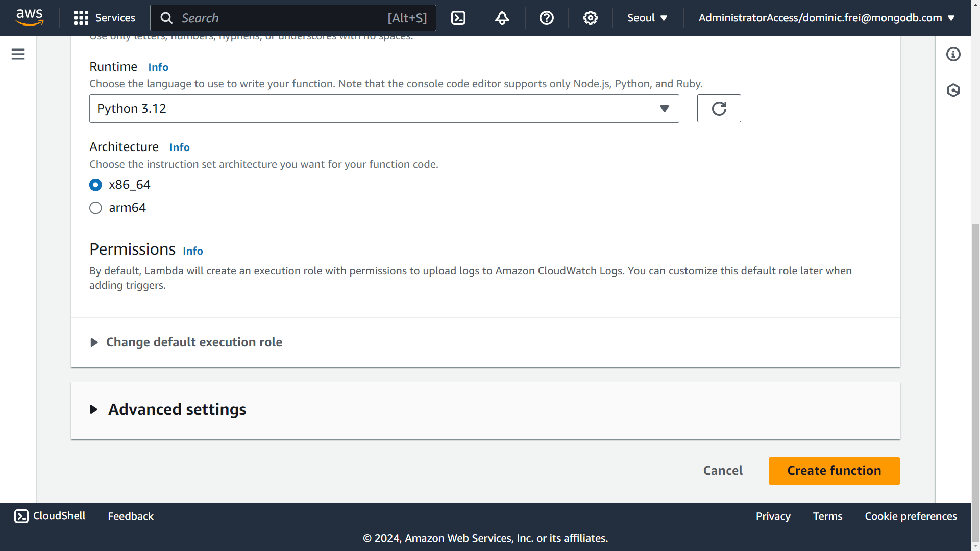Select arm64 architecture radio button
The image size is (980, 551).
[95, 207]
